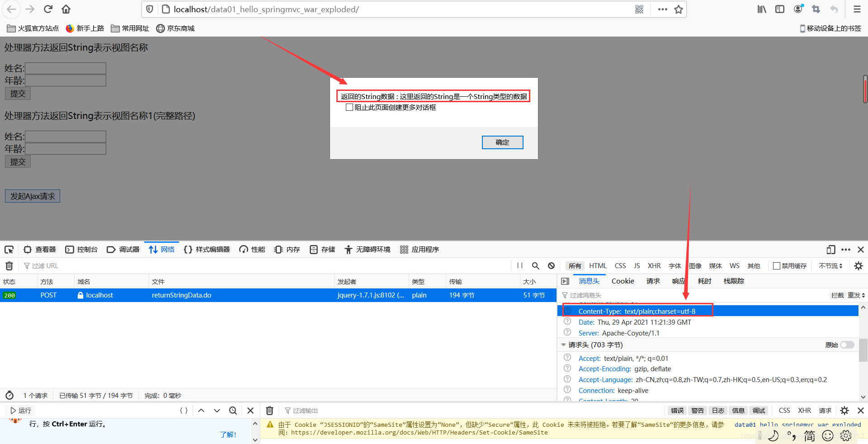Confirm the alert dialog OK button
This screenshot has width=868, height=444.
coord(503,142)
